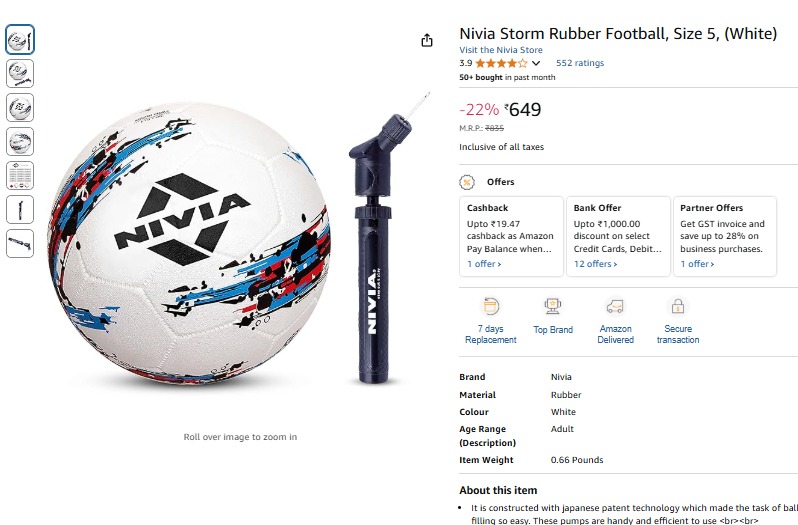This screenshot has width=798, height=525.
Task: View the upright pump only thumbnail
Action: tap(20, 209)
